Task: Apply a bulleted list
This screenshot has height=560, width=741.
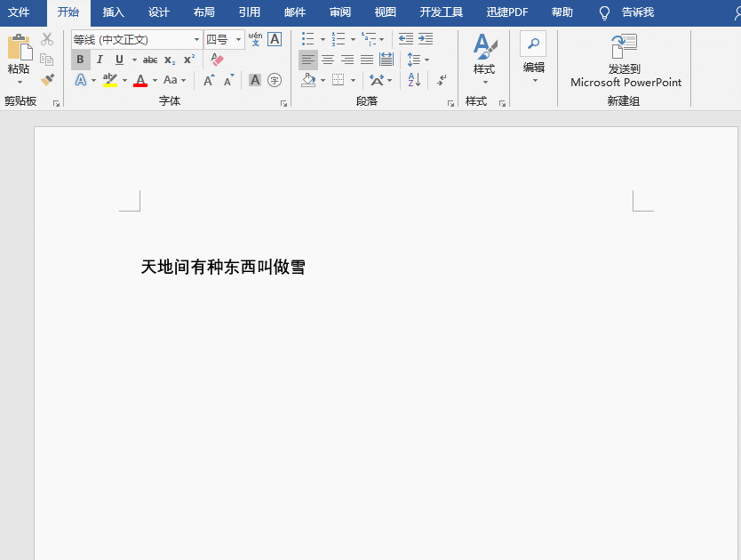Action: point(308,39)
